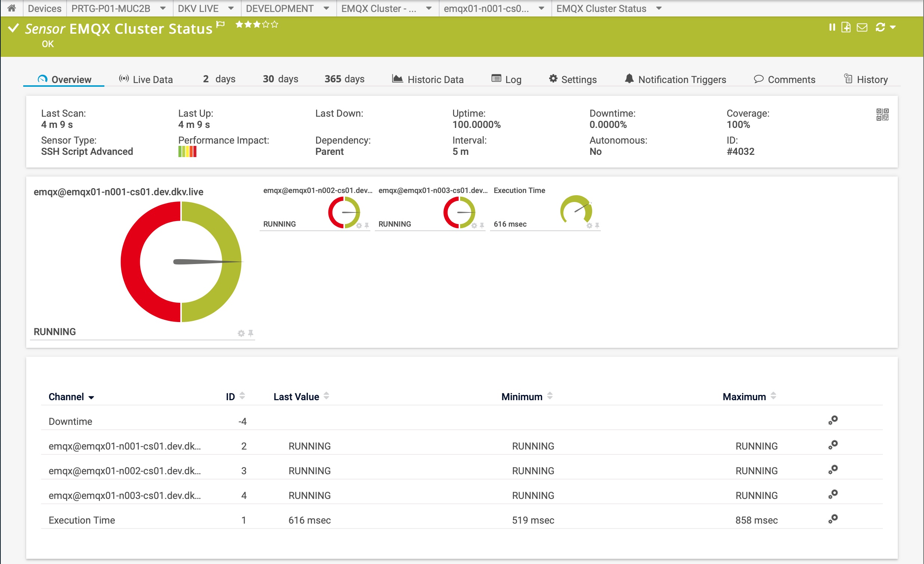This screenshot has height=564, width=924.
Task: Pin the large RUNNING gauge to the dashboard
Action: [251, 333]
